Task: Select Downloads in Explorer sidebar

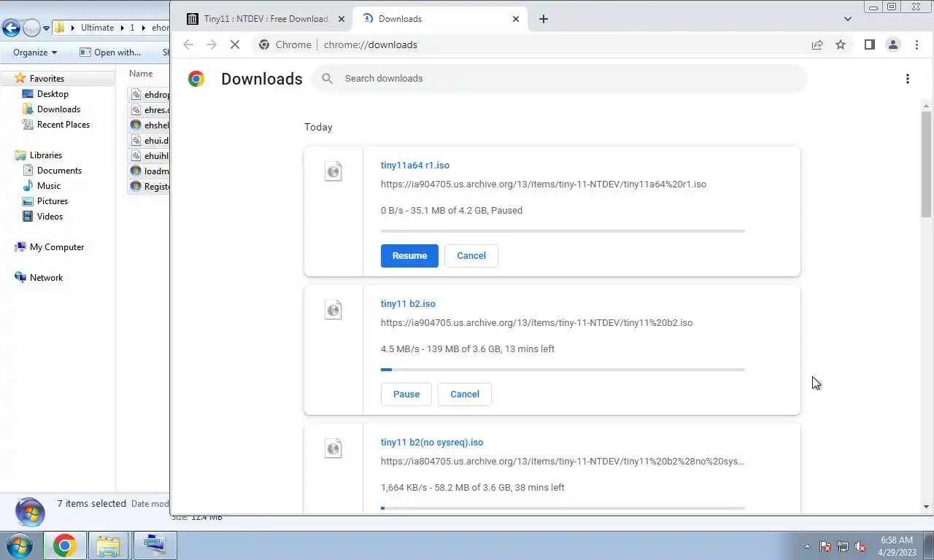Action: coord(58,109)
